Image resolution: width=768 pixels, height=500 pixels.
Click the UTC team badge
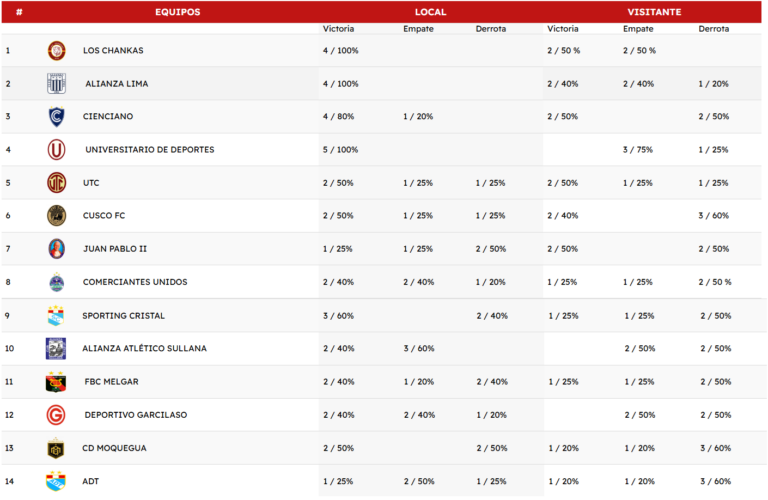pyautogui.click(x=57, y=183)
